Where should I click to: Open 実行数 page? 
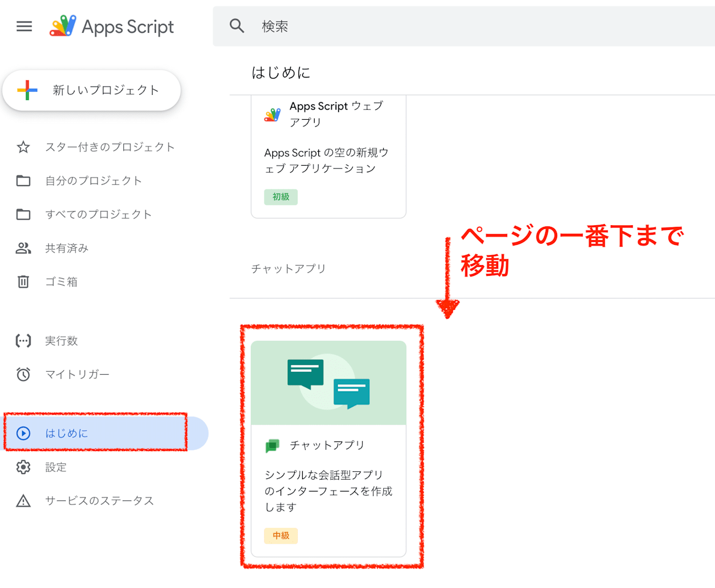click(x=61, y=341)
